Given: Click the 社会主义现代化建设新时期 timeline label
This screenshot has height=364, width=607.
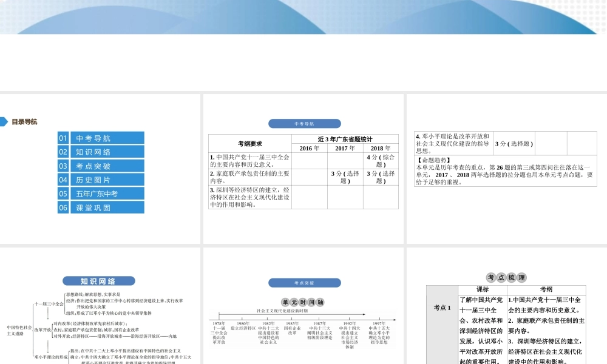Looking at the screenshot, I should pyautogui.click(x=282, y=311).
